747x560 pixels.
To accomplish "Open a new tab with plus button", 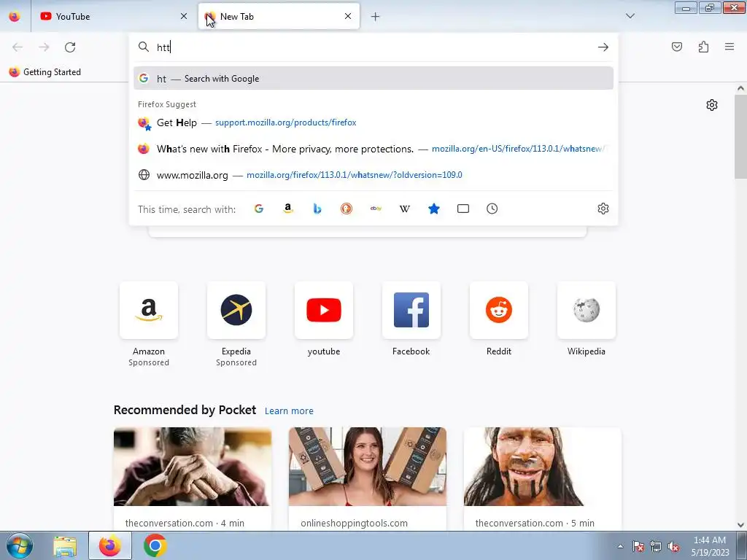I will (x=376, y=17).
